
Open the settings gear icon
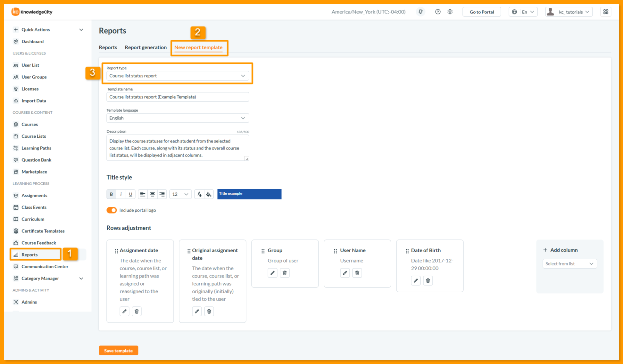coord(450,12)
